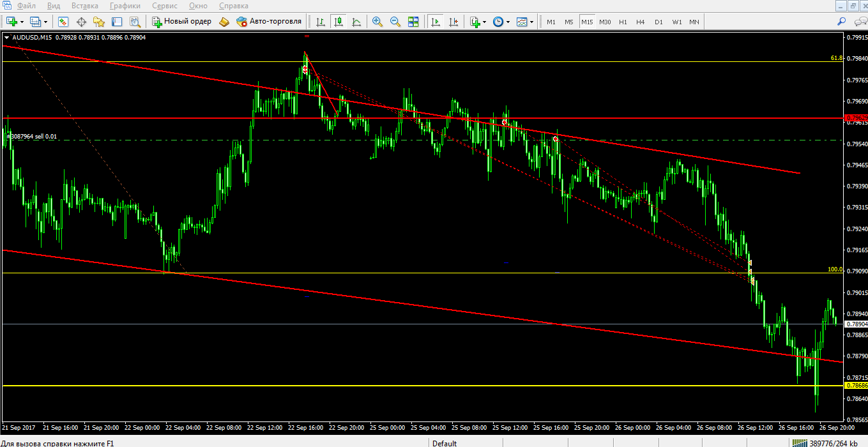Click the Новый ордер button
Image resolution: width=868 pixels, height=447 pixels.
(181, 22)
